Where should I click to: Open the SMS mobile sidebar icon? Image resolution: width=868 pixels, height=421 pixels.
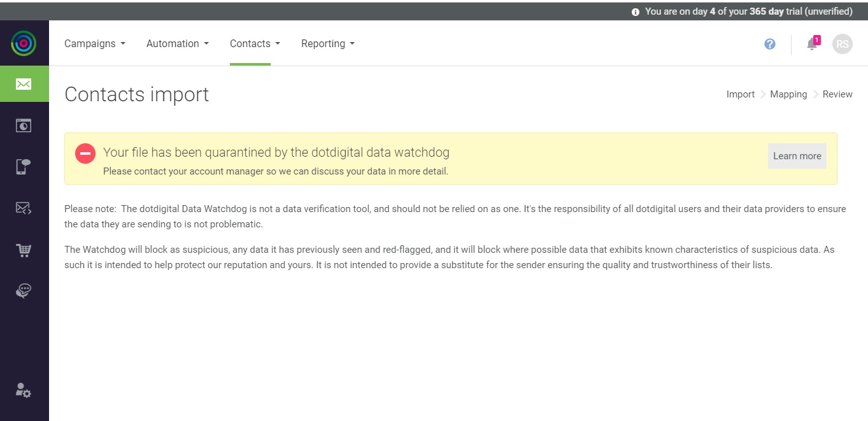click(24, 167)
